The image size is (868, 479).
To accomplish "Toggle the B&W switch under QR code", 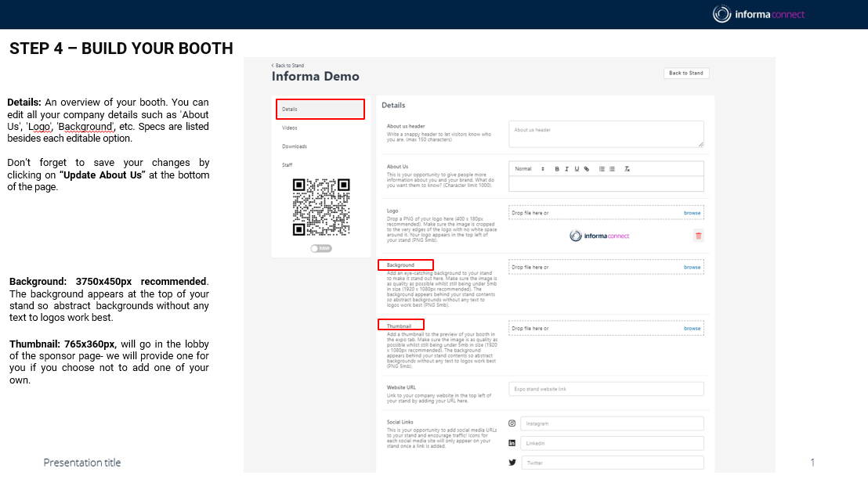I will [x=320, y=248].
